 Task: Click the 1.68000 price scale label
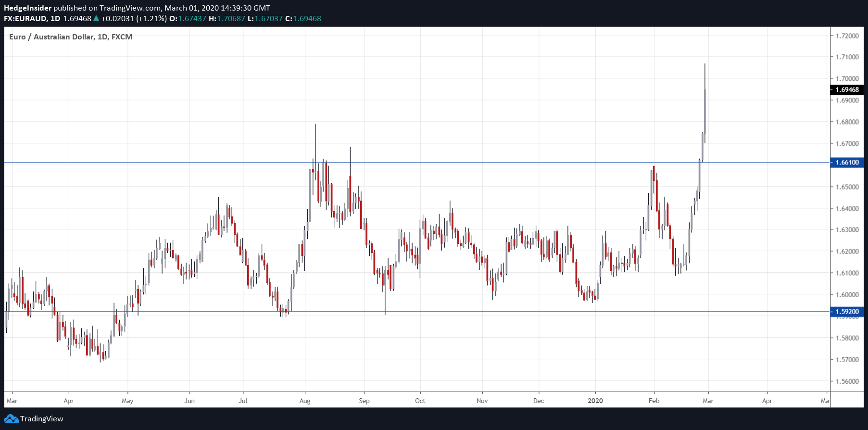[x=847, y=122]
